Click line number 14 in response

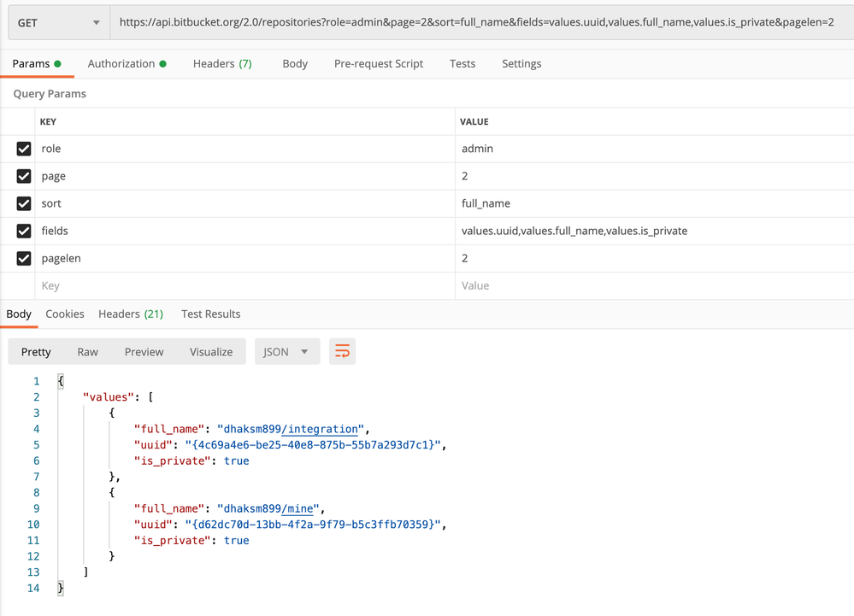pos(33,588)
